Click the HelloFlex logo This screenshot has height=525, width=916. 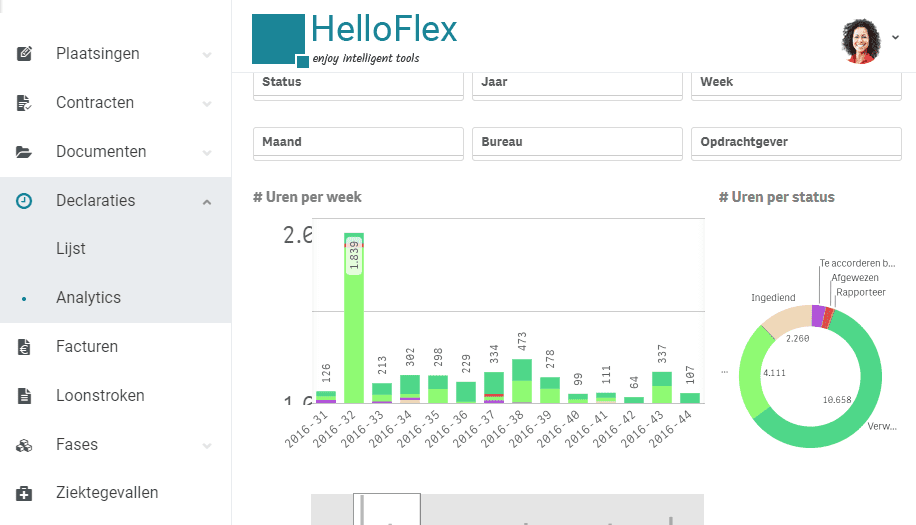pyautogui.click(x=355, y=39)
